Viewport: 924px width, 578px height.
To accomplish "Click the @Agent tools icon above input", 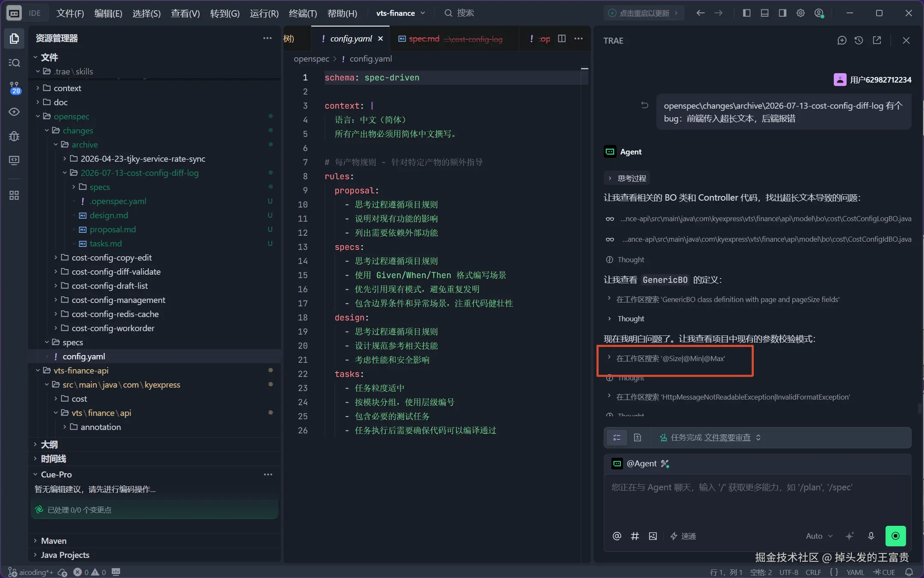I will [665, 463].
